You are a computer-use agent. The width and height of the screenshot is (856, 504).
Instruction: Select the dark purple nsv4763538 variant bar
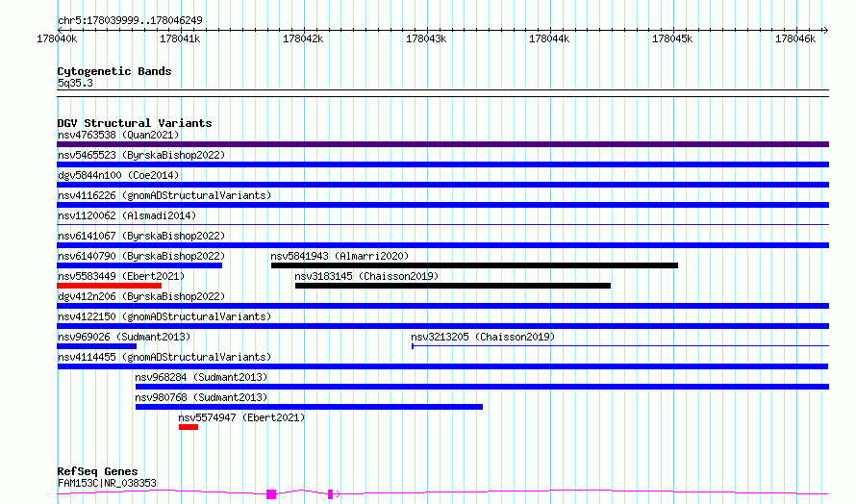442,144
